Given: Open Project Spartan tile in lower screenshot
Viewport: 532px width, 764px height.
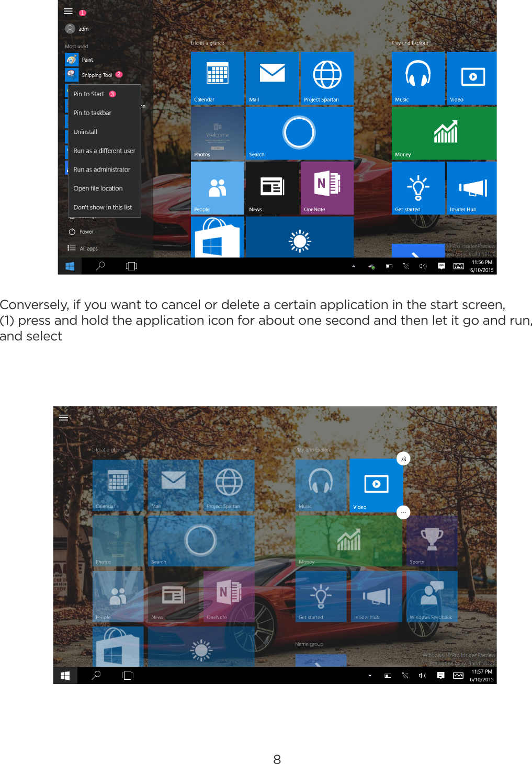Looking at the screenshot, I should pyautogui.click(x=229, y=486).
